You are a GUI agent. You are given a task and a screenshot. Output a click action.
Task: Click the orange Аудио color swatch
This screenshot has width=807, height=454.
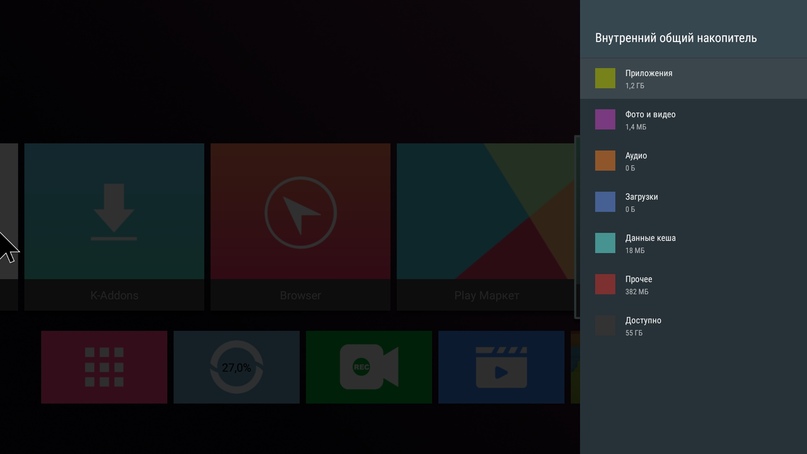click(605, 161)
